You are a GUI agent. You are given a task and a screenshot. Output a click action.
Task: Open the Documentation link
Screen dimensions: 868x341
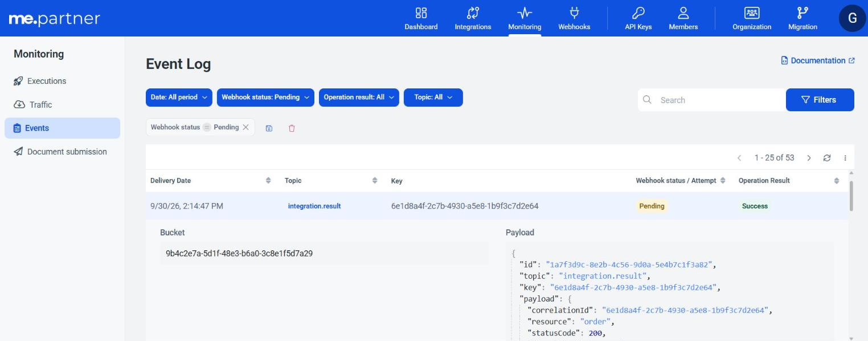(818, 60)
